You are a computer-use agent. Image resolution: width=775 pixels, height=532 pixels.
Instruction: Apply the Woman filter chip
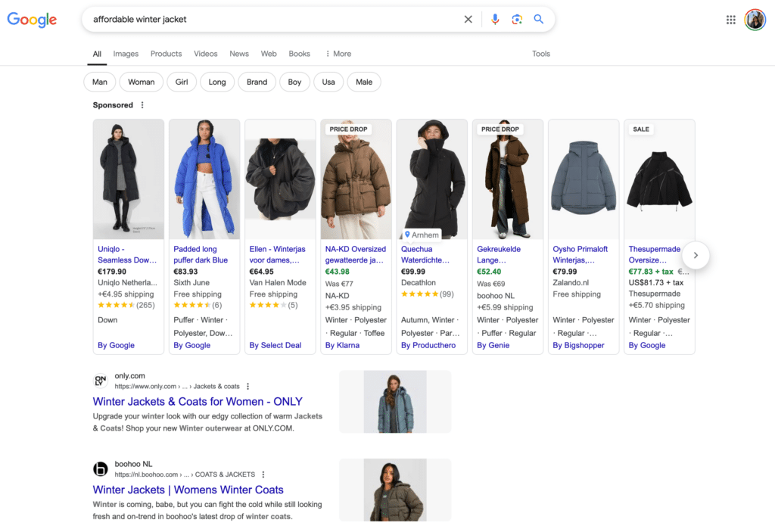(x=142, y=82)
